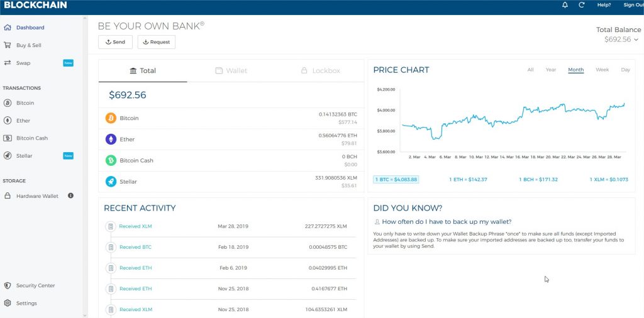Open Buy & Sell in the sidebar
This screenshot has height=318, width=644.
(28, 45)
